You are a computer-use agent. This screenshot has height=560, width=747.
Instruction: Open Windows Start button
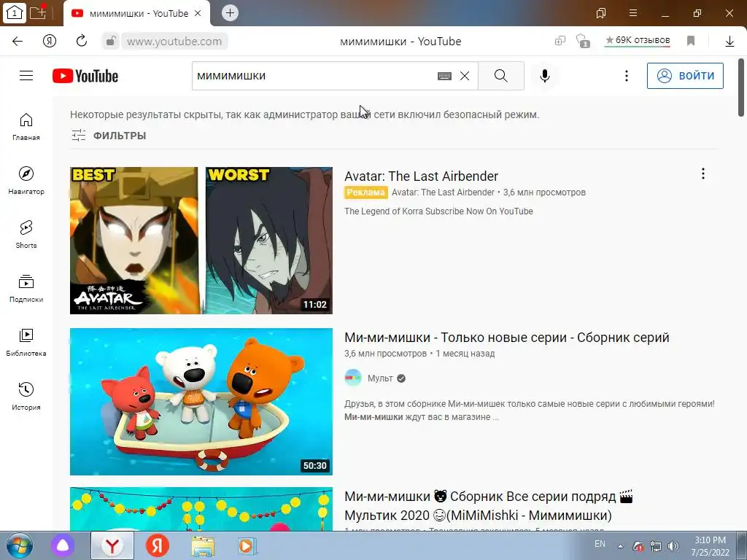20,545
